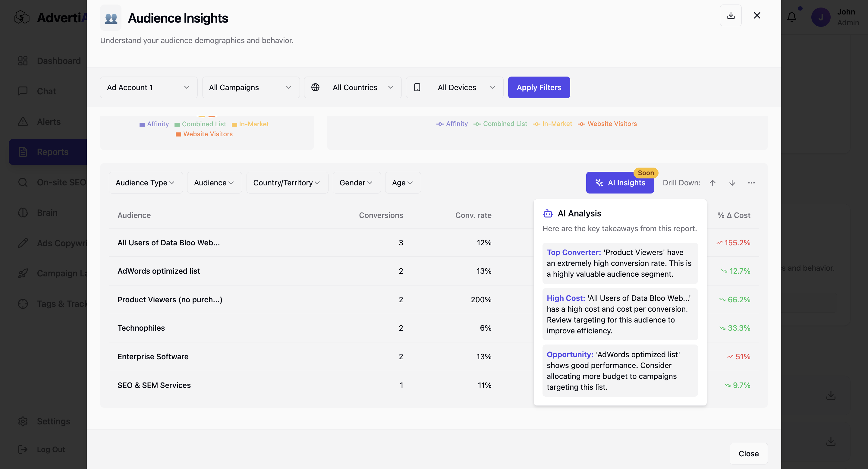Open the Audience Type filter dropdown
The width and height of the screenshot is (868, 469).
pos(145,183)
